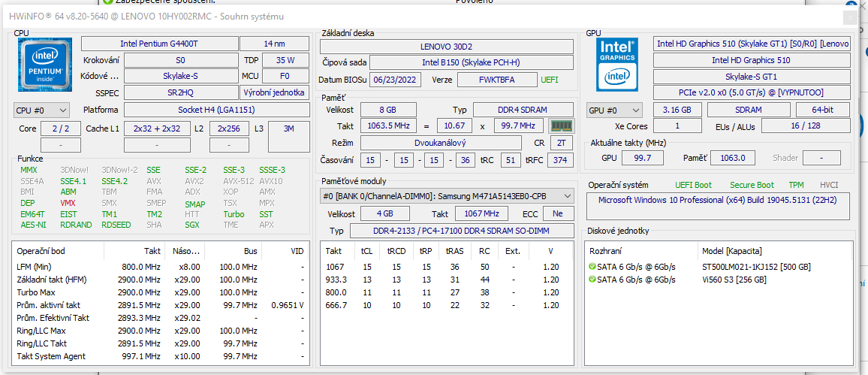Image resolution: width=868 pixels, height=375 pixels.
Task: Close the HWiNFO system summary window
Action: click(x=850, y=17)
